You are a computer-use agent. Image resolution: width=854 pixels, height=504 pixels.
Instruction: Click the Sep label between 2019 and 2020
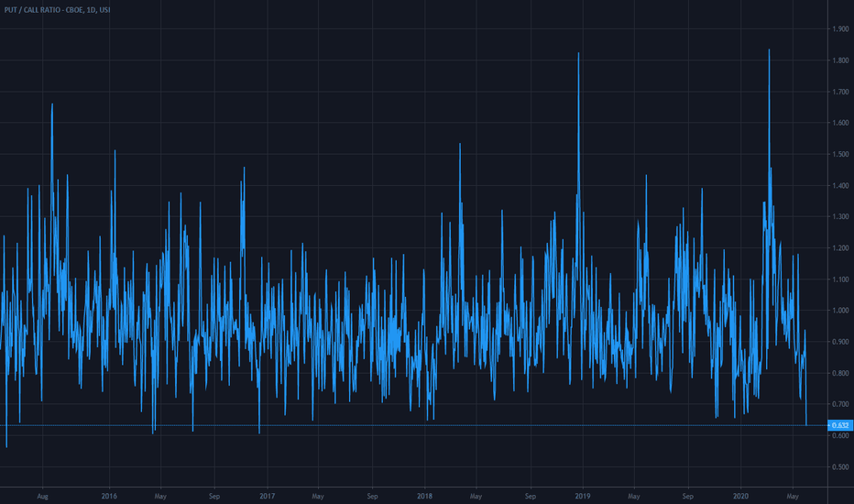tap(688, 497)
